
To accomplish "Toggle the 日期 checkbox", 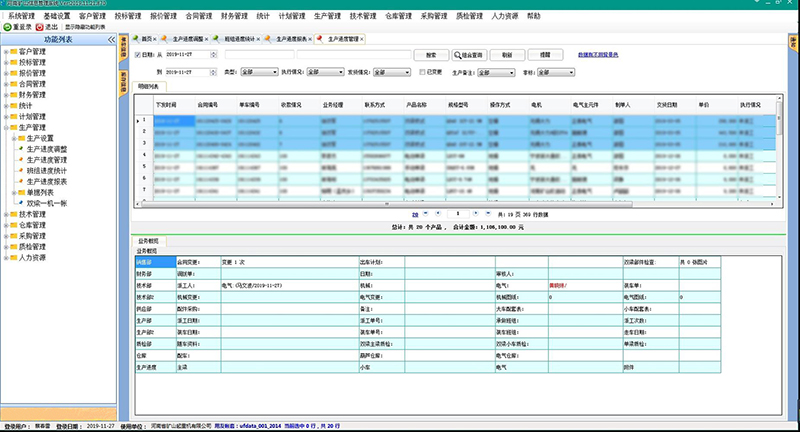I will pyautogui.click(x=138, y=56).
